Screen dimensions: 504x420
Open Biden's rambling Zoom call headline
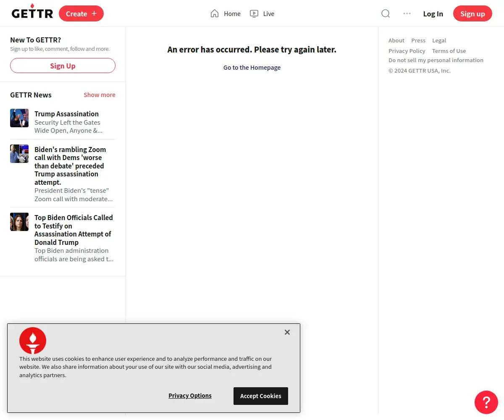(70, 166)
